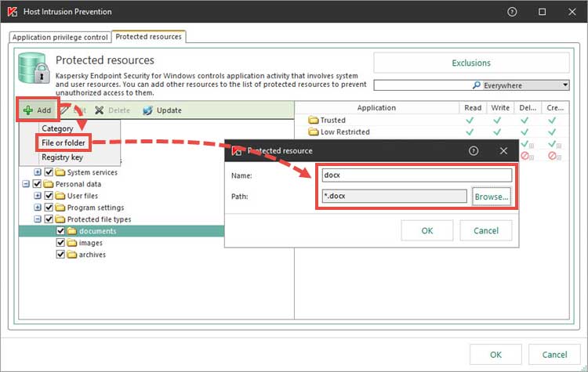Image resolution: width=588 pixels, height=372 pixels.
Task: Switch to Application privilege control tab
Action: [60, 37]
